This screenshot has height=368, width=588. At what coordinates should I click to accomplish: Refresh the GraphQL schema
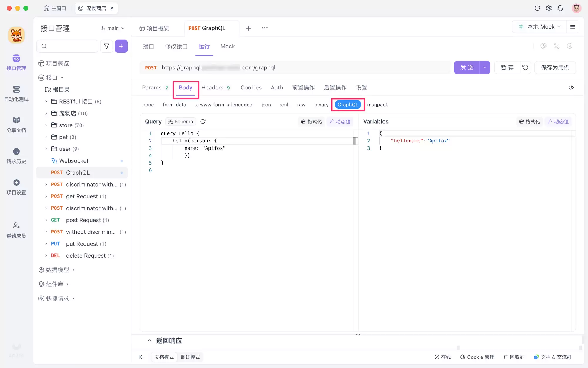203,122
